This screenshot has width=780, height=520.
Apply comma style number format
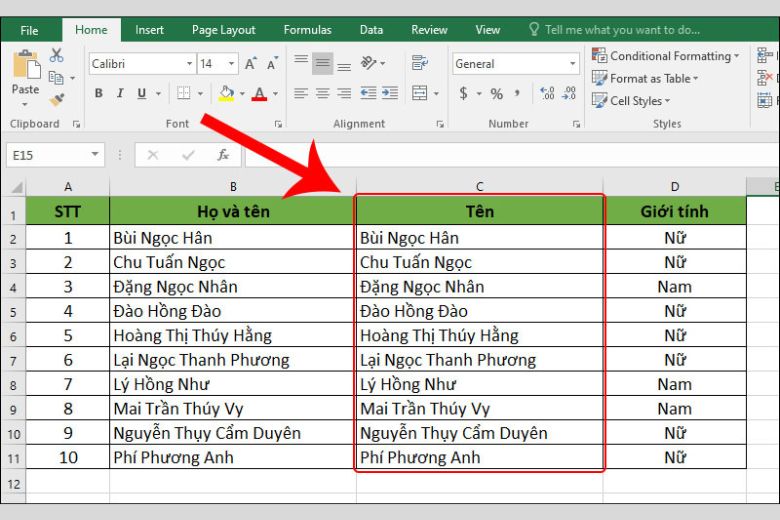point(518,93)
